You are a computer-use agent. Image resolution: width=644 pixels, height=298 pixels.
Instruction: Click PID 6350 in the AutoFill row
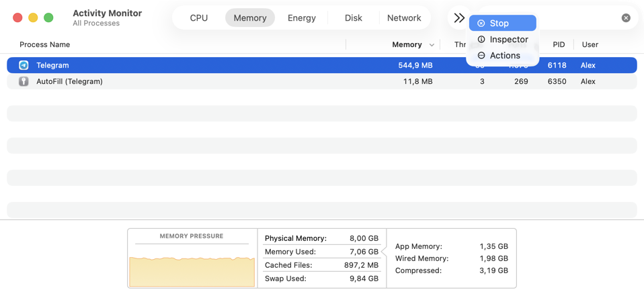tap(557, 82)
